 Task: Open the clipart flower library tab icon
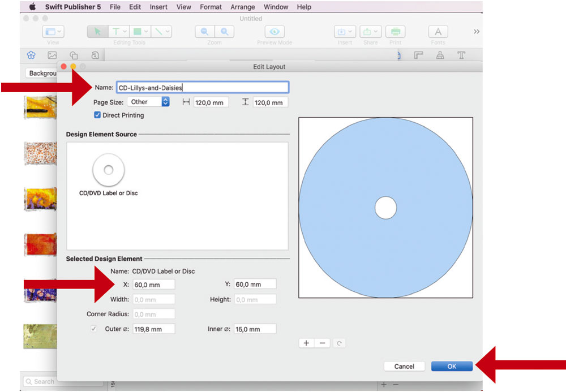click(31, 55)
